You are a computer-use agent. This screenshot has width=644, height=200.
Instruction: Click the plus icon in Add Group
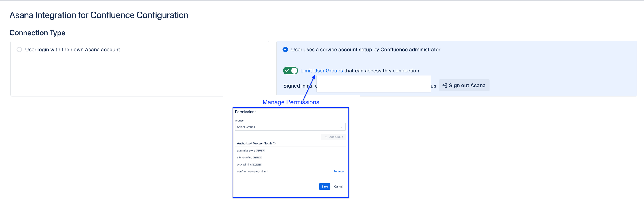(326, 137)
